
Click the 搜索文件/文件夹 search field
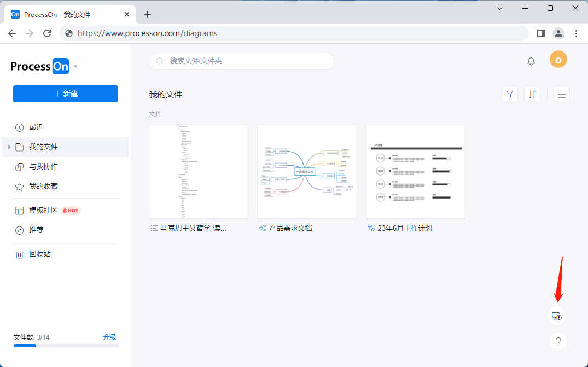pos(242,61)
